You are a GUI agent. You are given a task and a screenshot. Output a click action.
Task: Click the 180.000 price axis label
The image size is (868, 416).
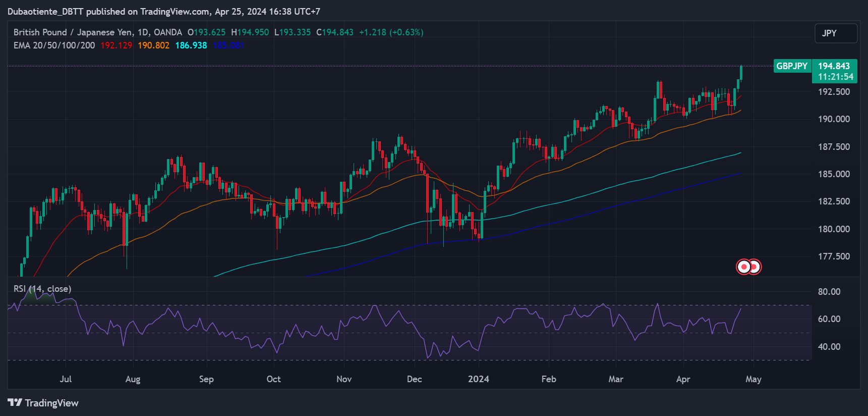pos(834,229)
